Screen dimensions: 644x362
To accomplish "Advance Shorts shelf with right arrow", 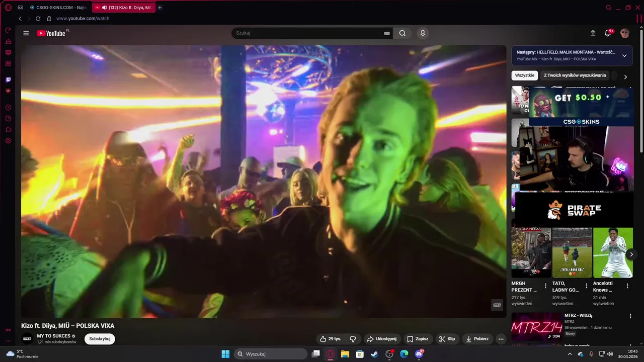I will coord(631,254).
